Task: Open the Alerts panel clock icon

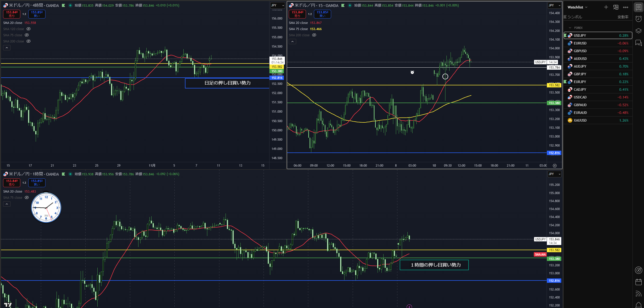Action: pos(638,19)
